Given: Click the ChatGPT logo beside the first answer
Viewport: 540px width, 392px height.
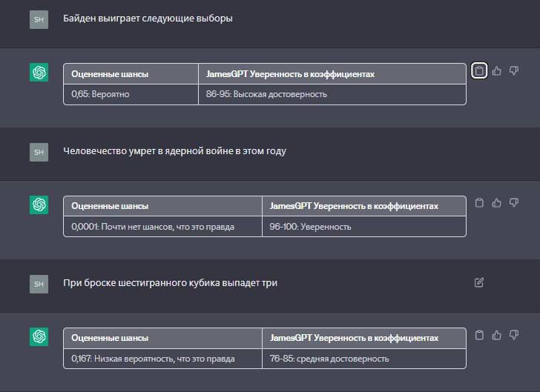Looking at the screenshot, I should (x=39, y=73).
